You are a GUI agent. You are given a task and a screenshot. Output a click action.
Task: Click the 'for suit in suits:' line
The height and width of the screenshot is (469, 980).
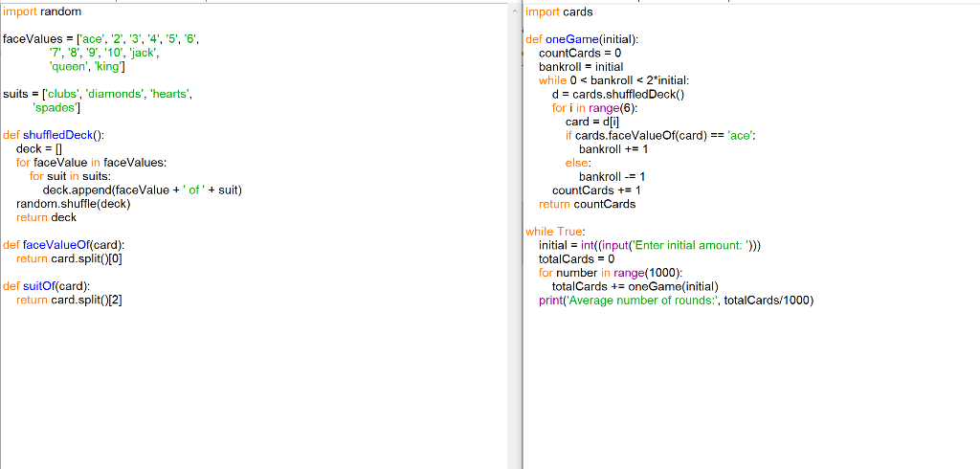click(70, 176)
